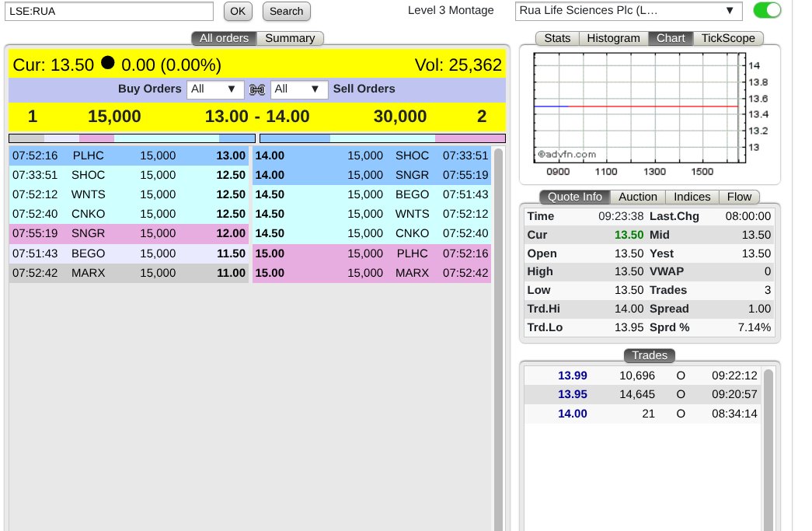
Task: Click the sell-side depth color bar
Action: (383, 138)
